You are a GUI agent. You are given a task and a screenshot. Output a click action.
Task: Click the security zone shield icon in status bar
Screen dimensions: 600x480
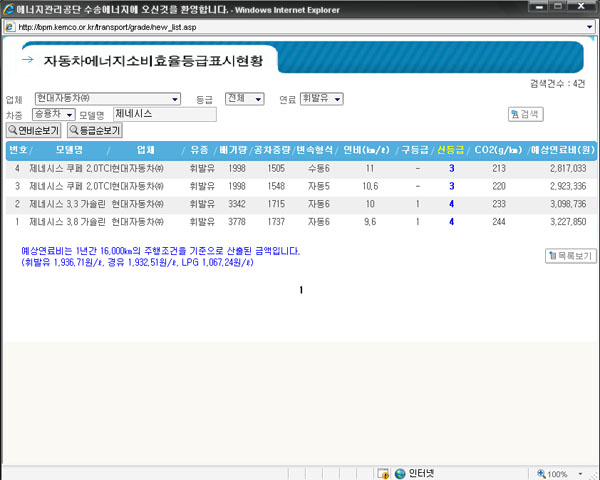click(x=383, y=473)
